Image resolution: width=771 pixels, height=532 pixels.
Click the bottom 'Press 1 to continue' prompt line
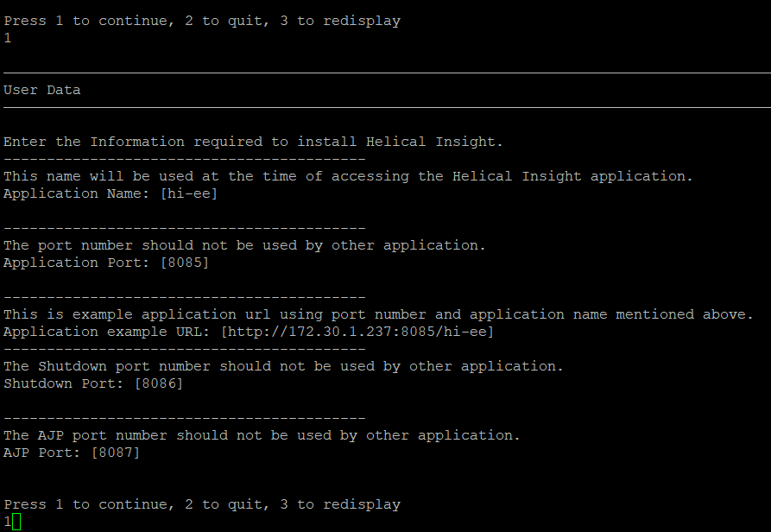202,504
